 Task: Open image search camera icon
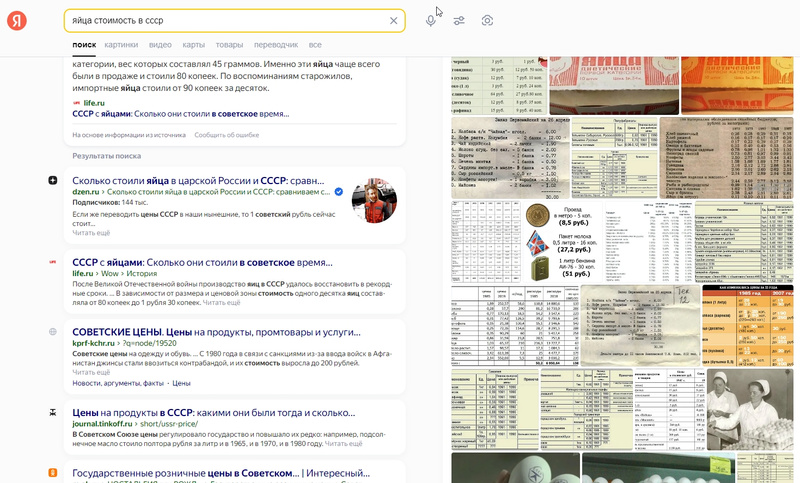[487, 21]
